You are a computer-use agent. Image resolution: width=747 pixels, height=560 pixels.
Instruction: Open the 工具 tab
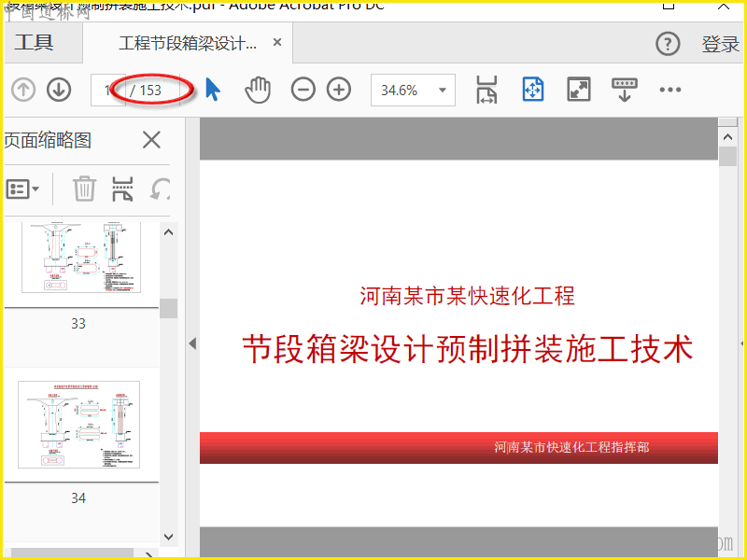[34, 43]
